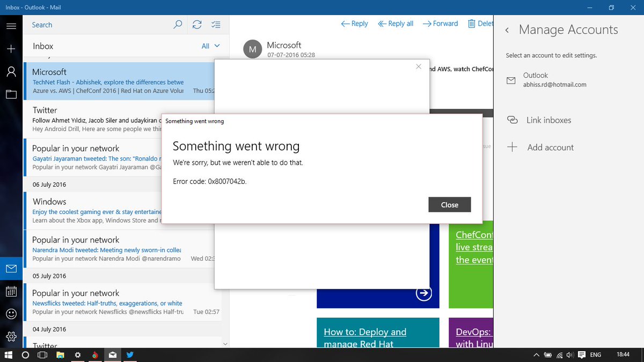
Task: Go back using the Manage Accounts chevron
Action: pos(507,30)
